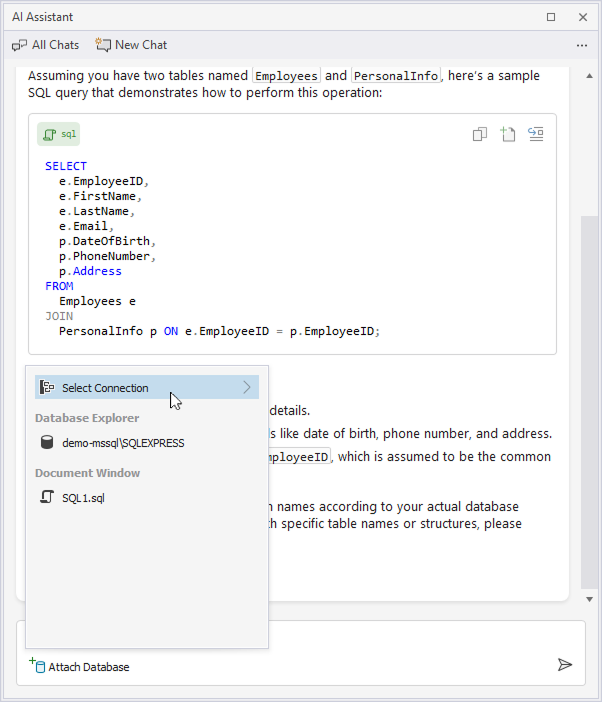The width and height of the screenshot is (602, 702).
Task: Choose demo-mssql\SQLEXPRESS connection
Action: [122, 442]
